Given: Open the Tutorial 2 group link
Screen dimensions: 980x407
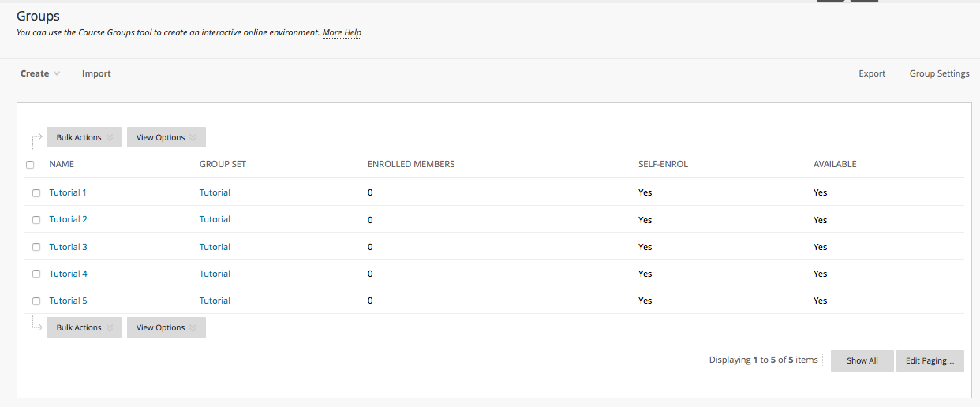Looking at the screenshot, I should (68, 219).
